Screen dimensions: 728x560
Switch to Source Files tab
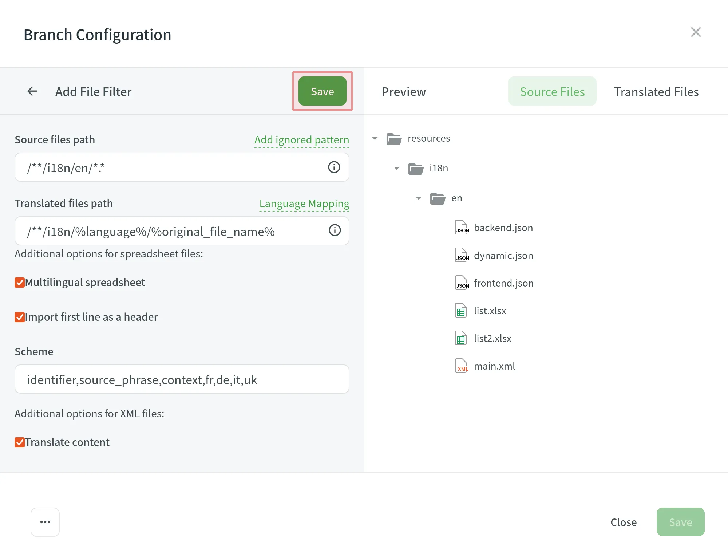point(552,91)
